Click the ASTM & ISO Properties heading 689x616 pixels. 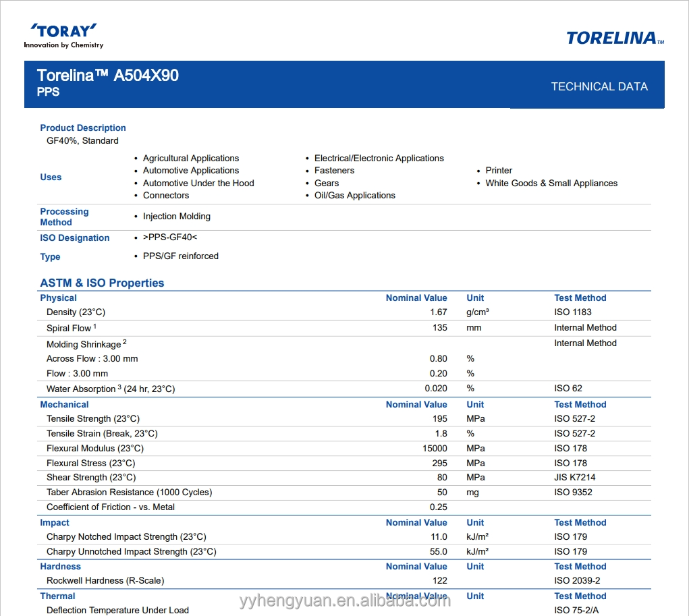click(x=102, y=283)
